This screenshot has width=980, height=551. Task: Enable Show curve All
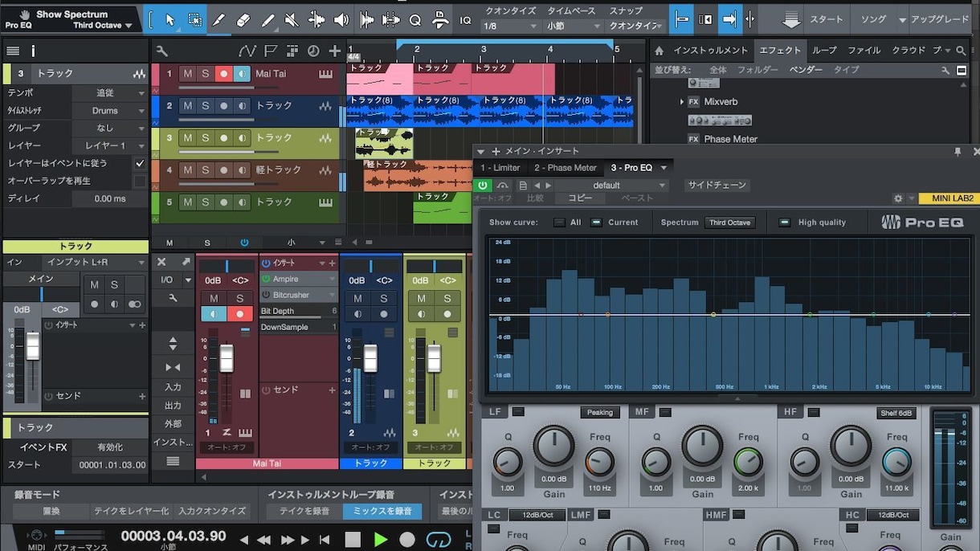(x=559, y=222)
